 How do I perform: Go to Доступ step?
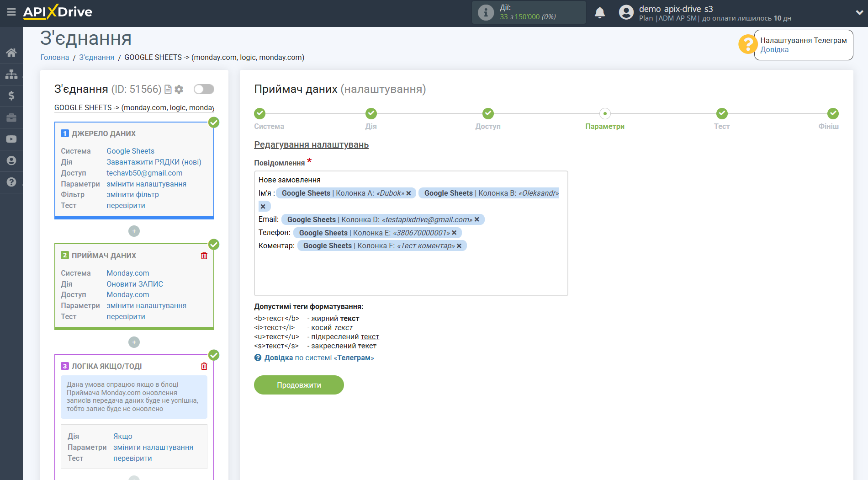(x=488, y=113)
